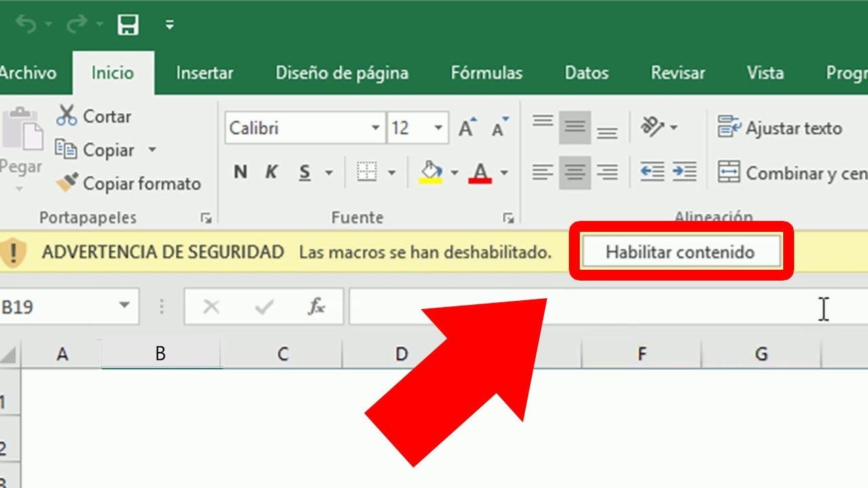The image size is (868, 488).
Task: Open the Calibri font family dropdown
Action: click(x=376, y=127)
